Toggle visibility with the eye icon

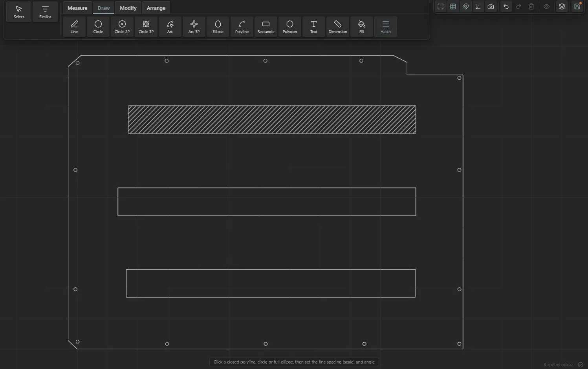click(547, 7)
